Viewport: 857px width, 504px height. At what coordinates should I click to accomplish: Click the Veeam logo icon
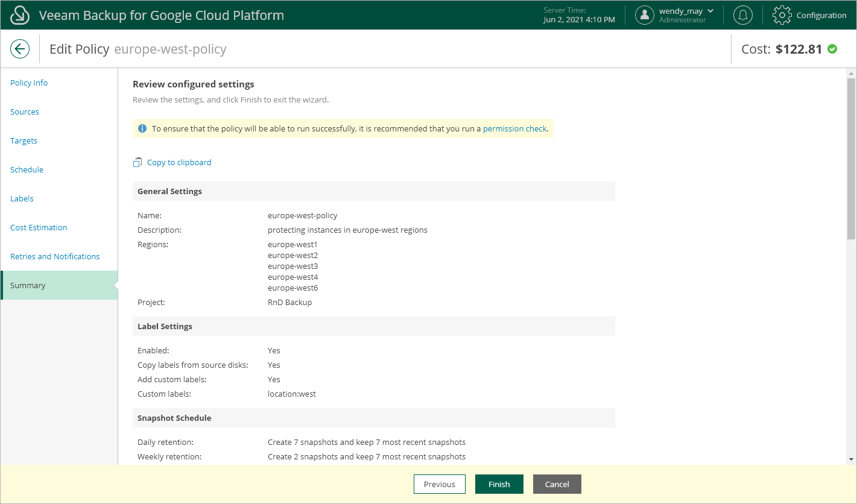click(x=21, y=15)
